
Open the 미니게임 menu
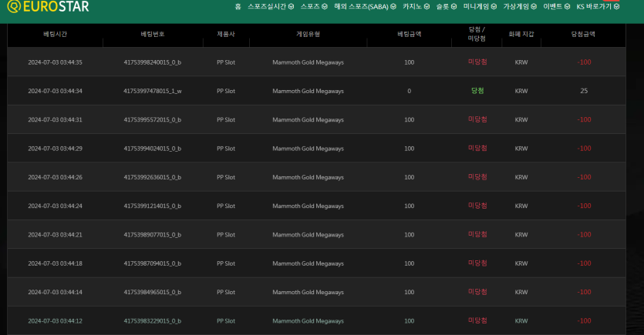(x=477, y=7)
